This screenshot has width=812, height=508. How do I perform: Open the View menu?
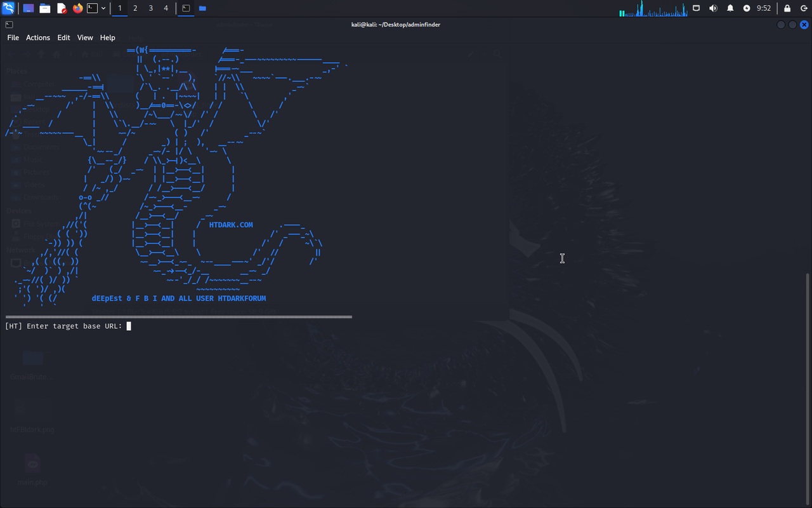click(x=85, y=37)
